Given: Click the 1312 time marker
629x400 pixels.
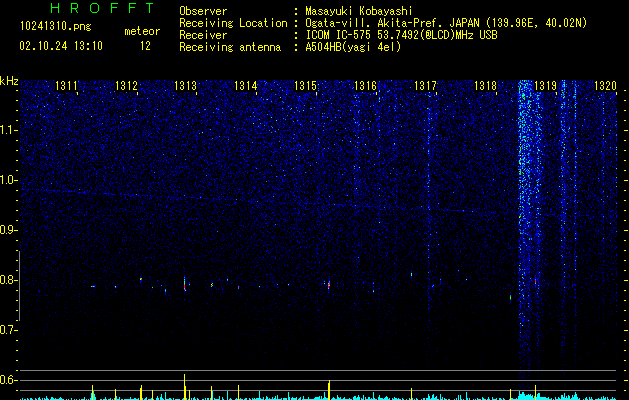Looking at the screenshot, I should click(x=126, y=86).
